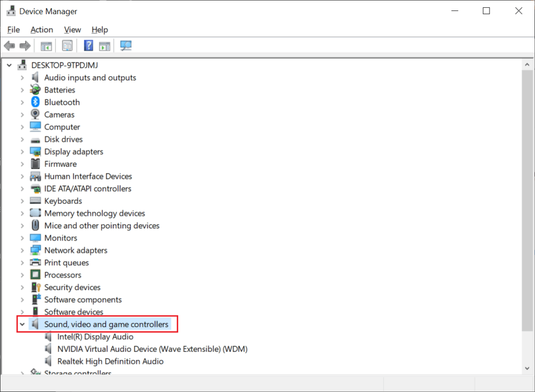Open Properties using the toolbar icon

[x=67, y=45]
